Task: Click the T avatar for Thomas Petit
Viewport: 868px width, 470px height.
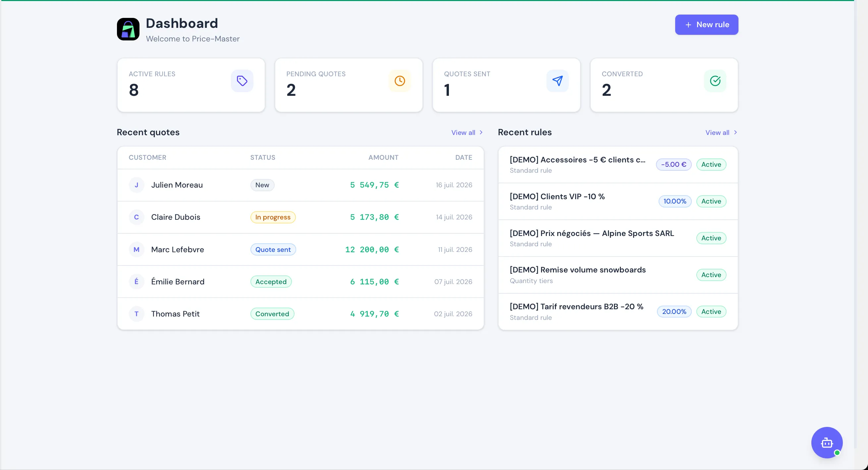Action: [136, 314]
